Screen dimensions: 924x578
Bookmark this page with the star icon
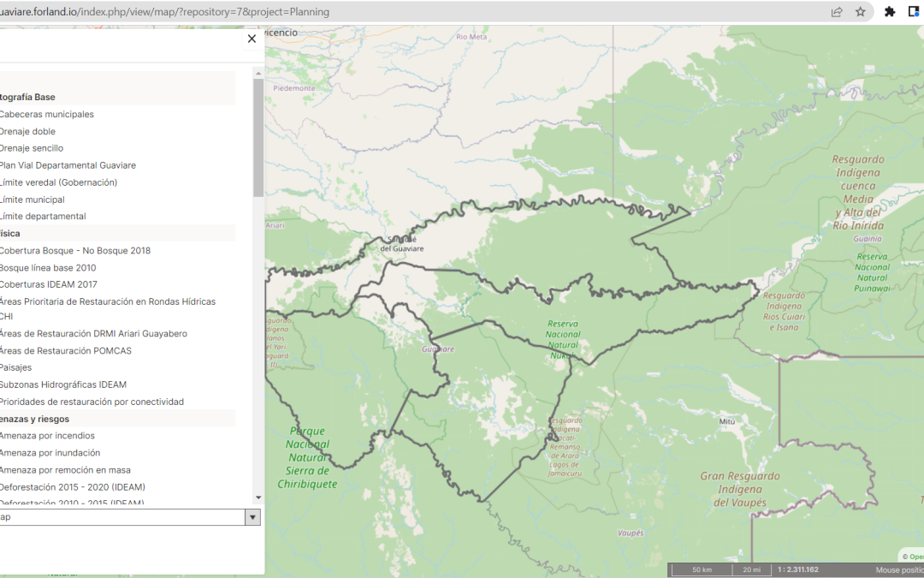pyautogui.click(x=861, y=12)
